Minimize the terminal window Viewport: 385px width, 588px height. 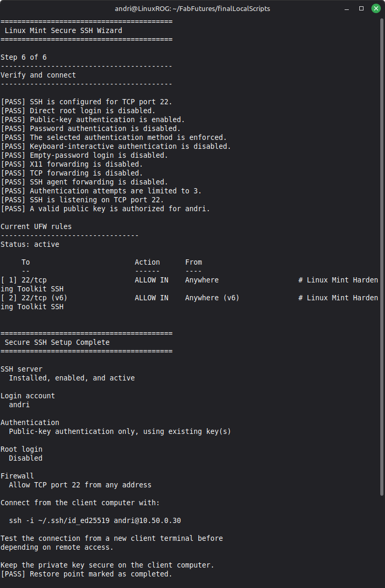347,8
